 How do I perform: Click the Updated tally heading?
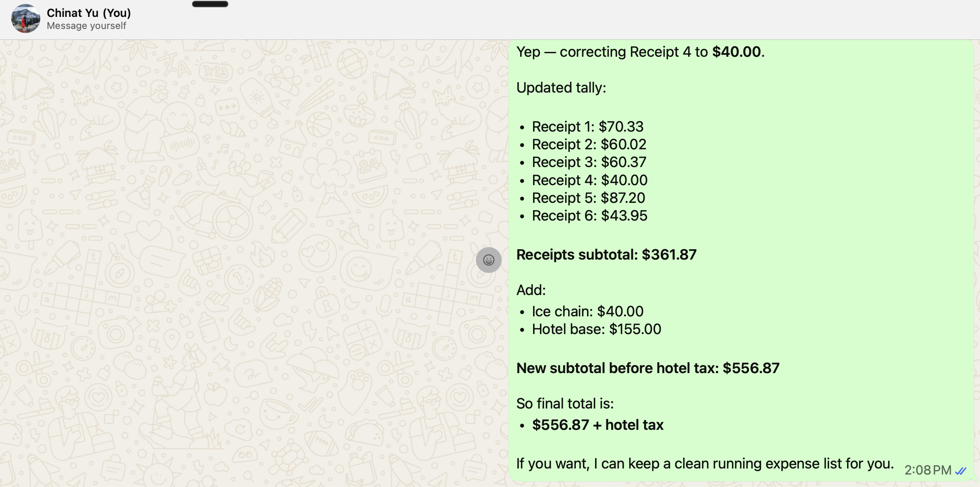[561, 87]
